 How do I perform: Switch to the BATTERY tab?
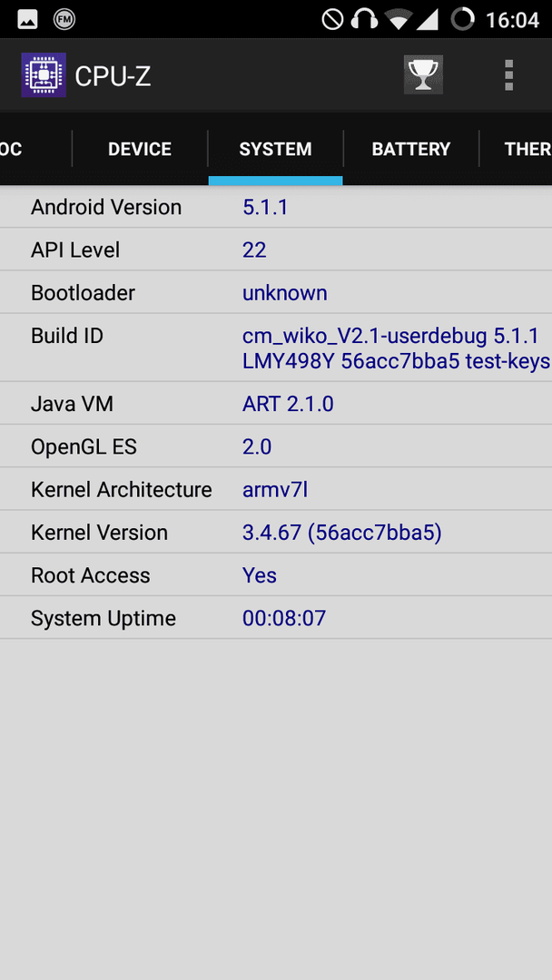[411, 149]
